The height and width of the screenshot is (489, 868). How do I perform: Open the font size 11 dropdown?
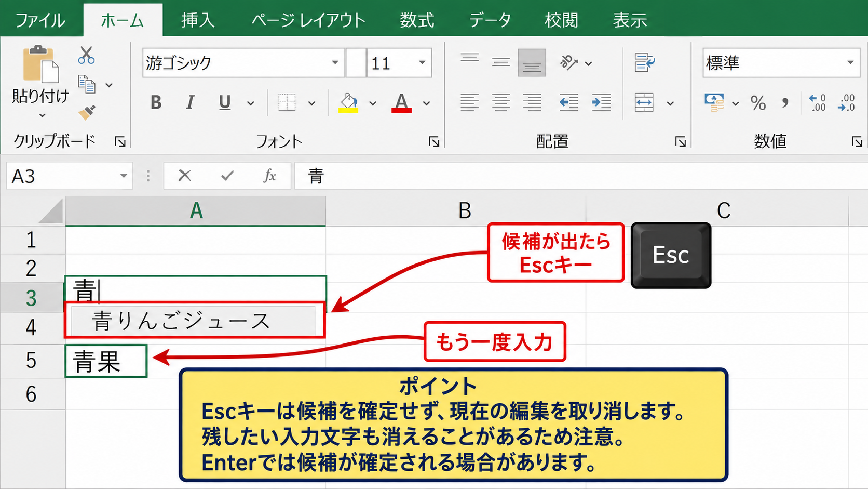[422, 62]
